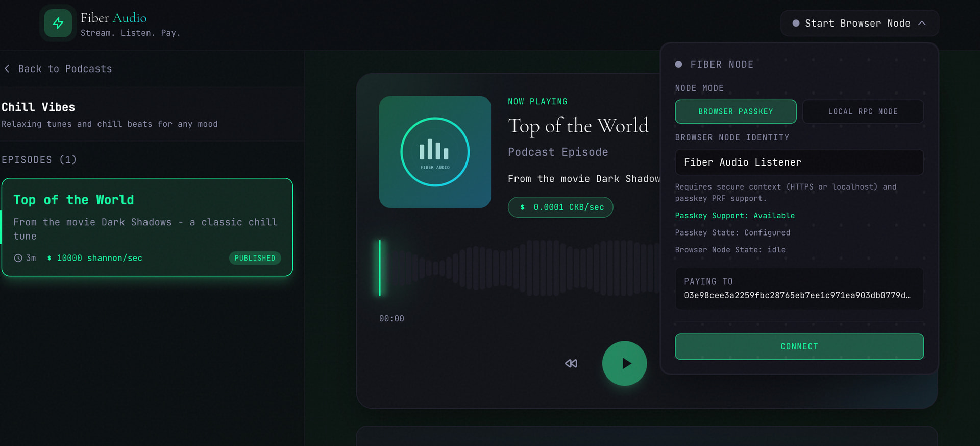Viewport: 980px width, 446px height.
Task: Click the audio waveform progress bar
Action: point(518,268)
